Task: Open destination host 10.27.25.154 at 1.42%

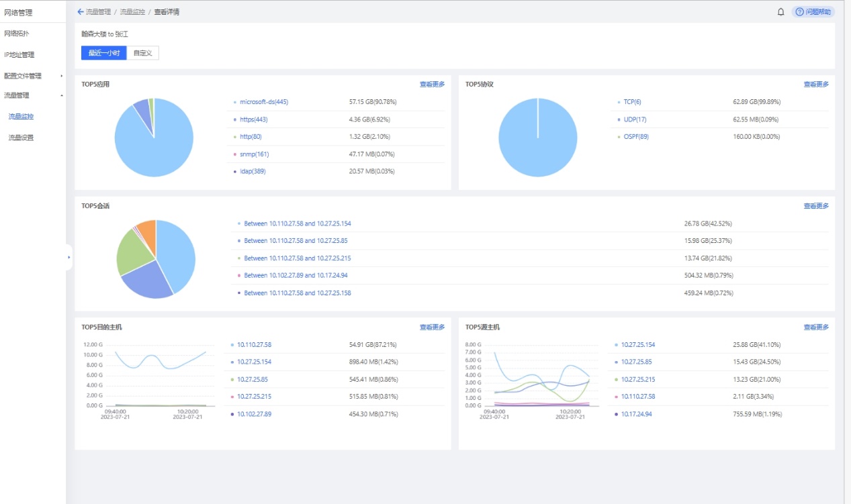Action: (254, 362)
